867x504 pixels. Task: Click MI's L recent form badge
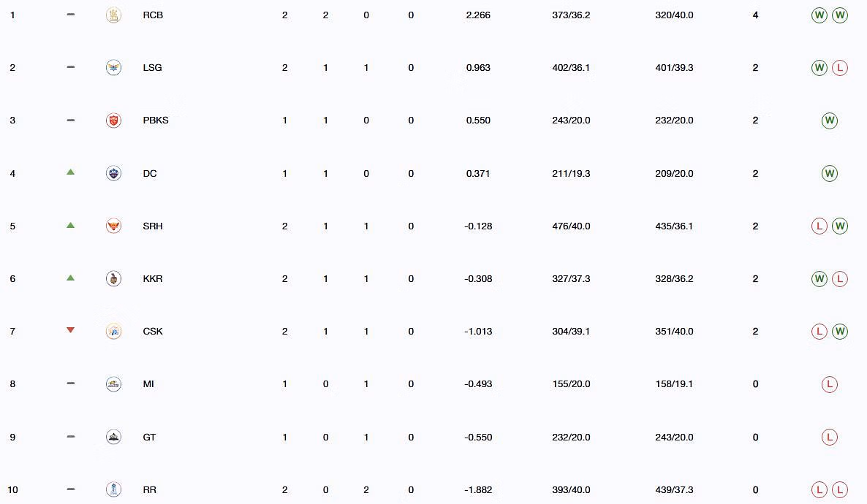coord(830,384)
